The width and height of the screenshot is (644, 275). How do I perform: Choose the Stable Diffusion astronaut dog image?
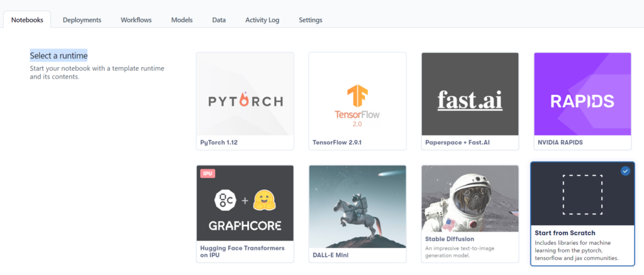point(470,199)
